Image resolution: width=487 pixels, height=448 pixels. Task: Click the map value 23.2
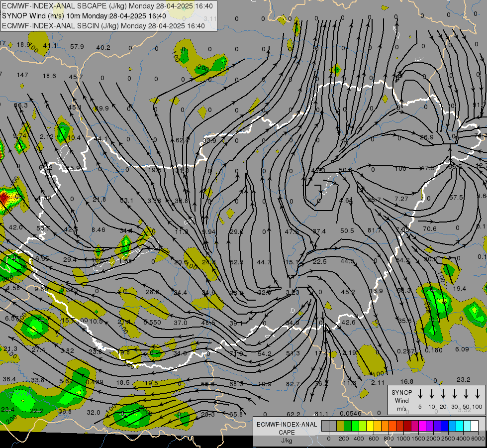click(464, 380)
